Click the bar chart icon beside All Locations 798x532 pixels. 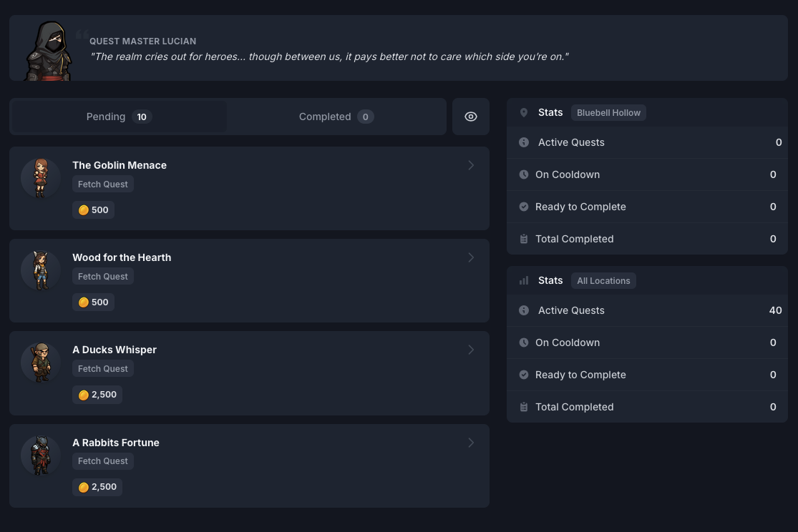point(524,281)
